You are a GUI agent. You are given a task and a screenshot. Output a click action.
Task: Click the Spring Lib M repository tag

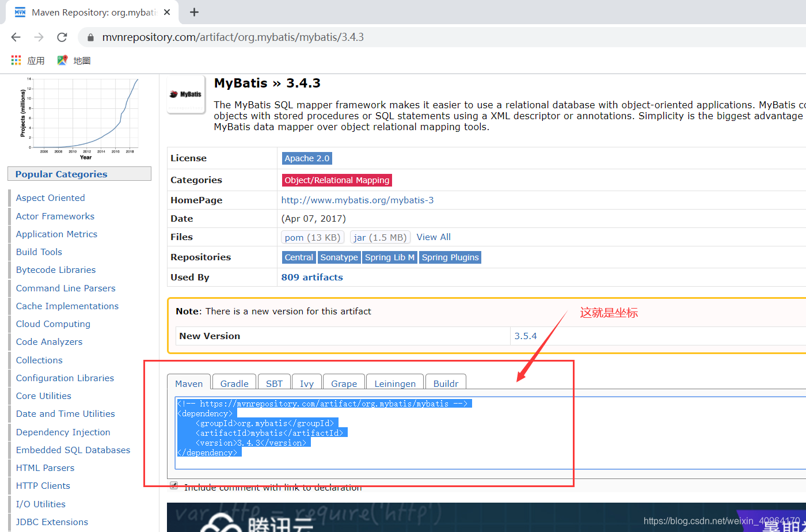pyautogui.click(x=390, y=257)
